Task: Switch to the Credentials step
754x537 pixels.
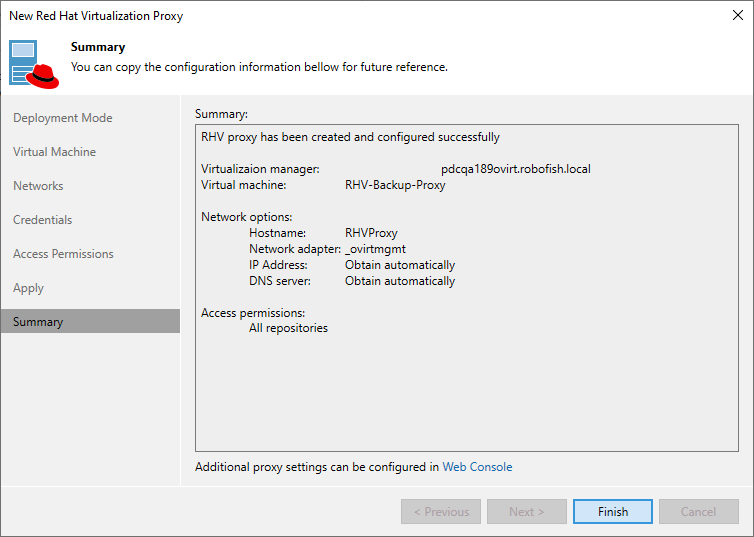Action: (43, 220)
